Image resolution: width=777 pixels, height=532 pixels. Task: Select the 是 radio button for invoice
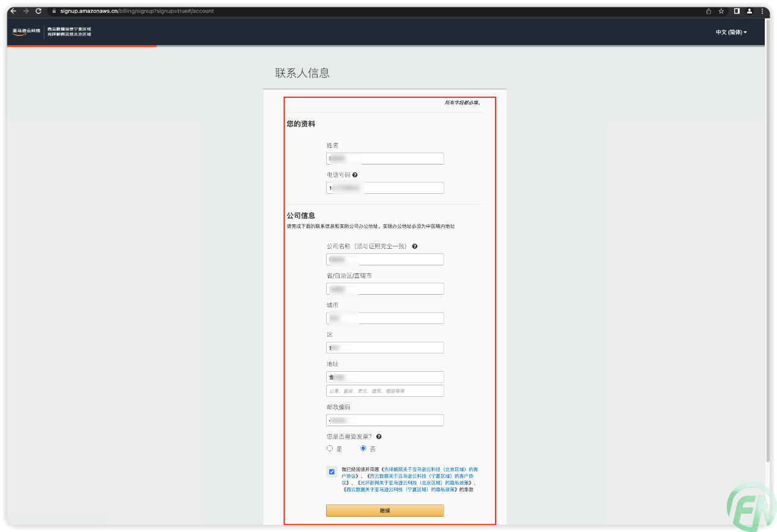(330, 448)
